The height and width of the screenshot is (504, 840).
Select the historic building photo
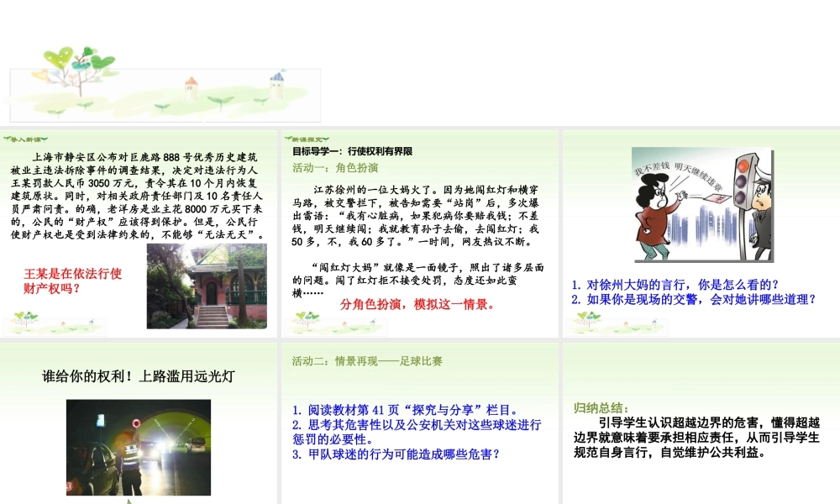[207, 286]
